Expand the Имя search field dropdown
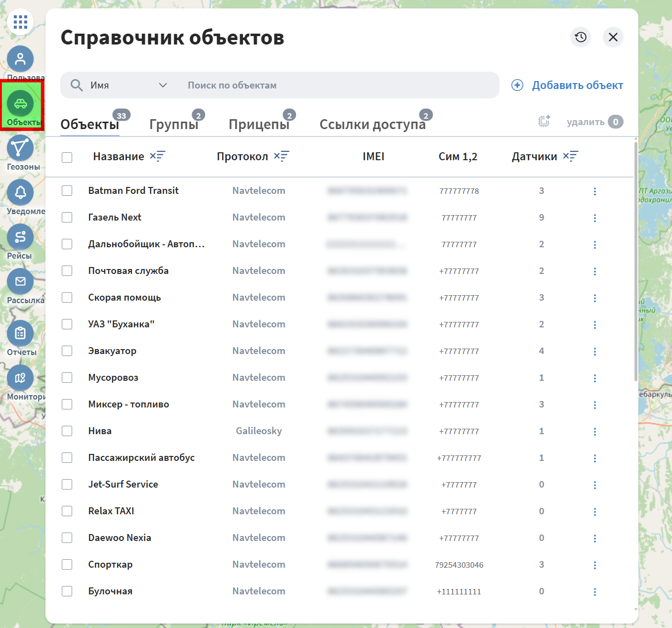 click(x=163, y=85)
